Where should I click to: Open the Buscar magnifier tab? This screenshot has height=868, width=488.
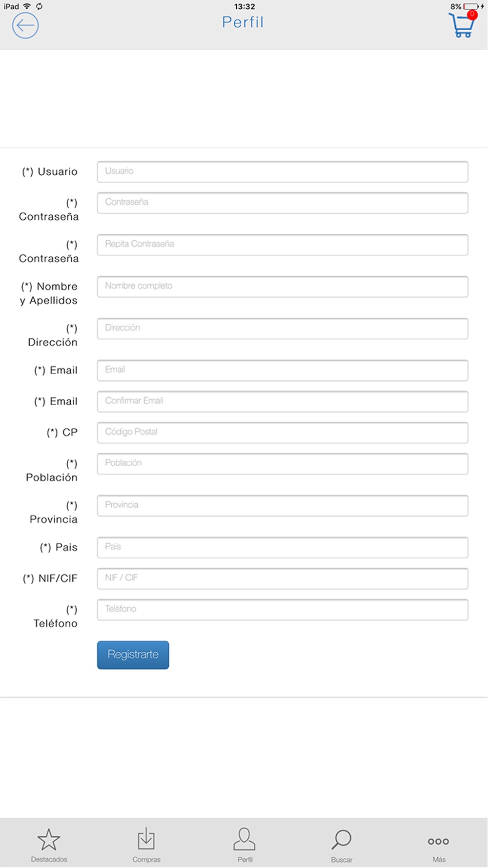pos(342,845)
